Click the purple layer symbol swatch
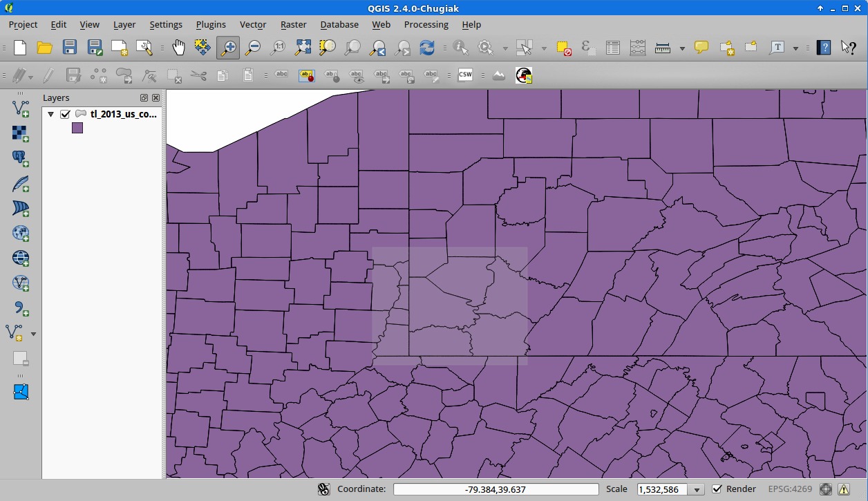 77,128
